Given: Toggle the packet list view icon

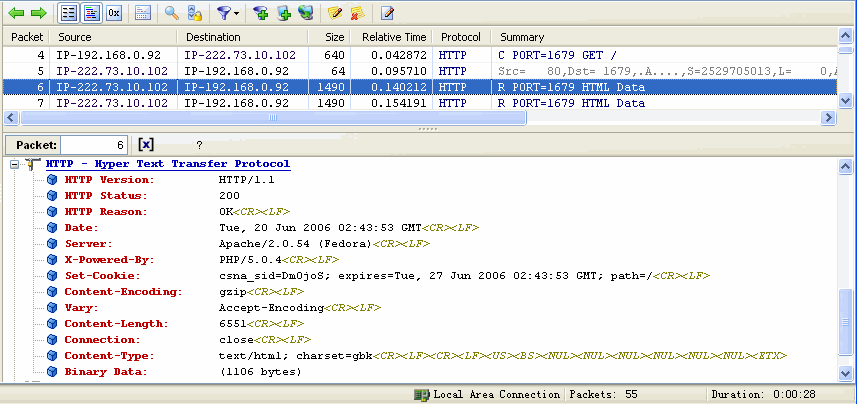Looking at the screenshot, I should (68, 13).
